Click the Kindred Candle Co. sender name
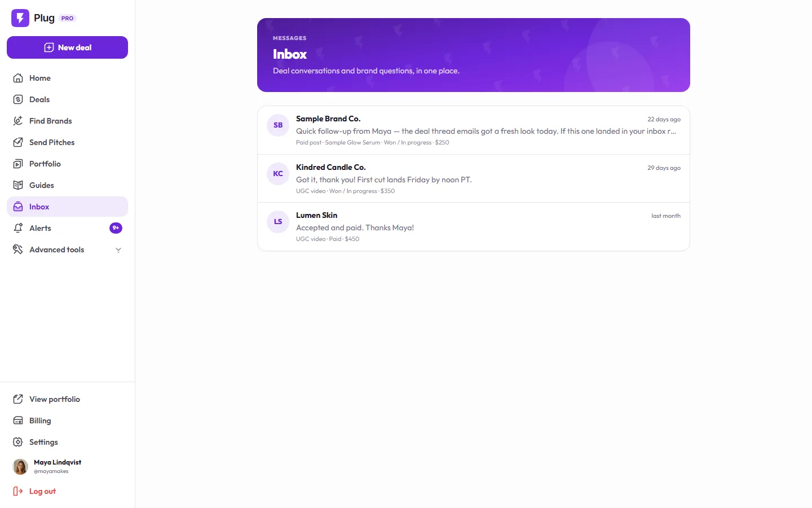812x508 pixels. pyautogui.click(x=330, y=167)
